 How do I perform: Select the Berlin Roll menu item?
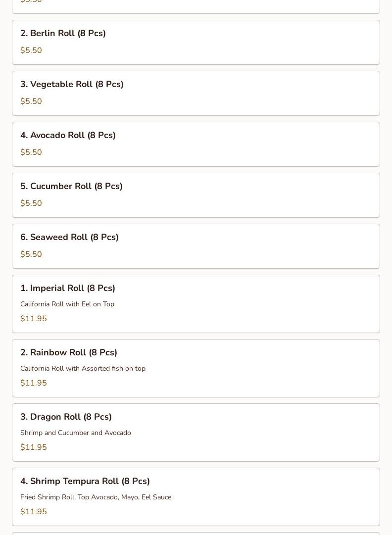coord(63,33)
